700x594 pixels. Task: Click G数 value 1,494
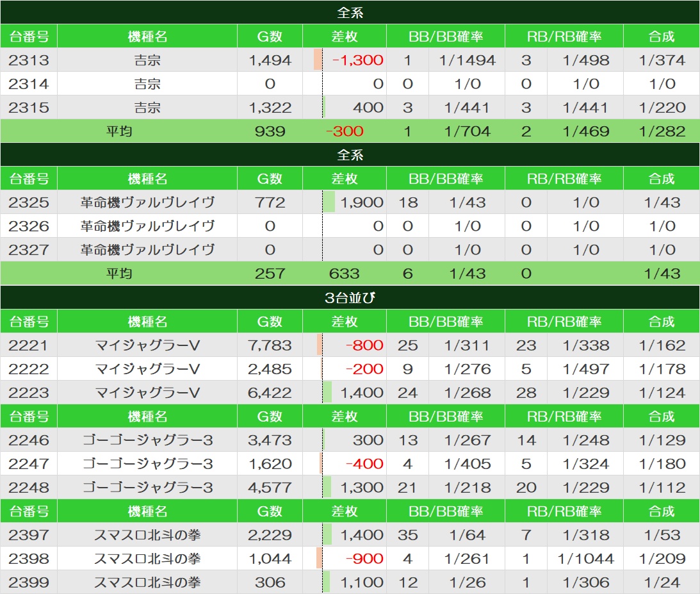pos(270,60)
